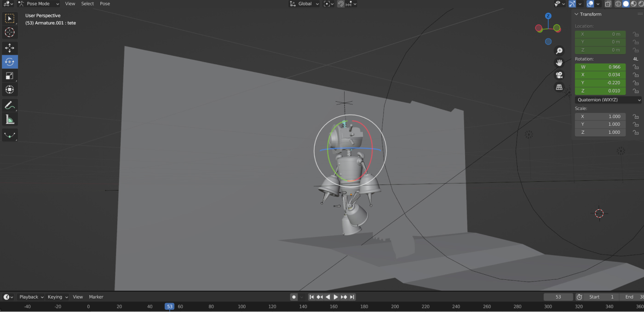Activate the Annotate tool

click(x=10, y=105)
